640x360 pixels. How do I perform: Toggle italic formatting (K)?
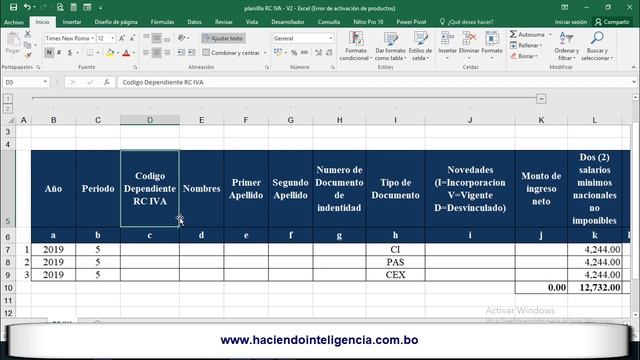[59, 53]
